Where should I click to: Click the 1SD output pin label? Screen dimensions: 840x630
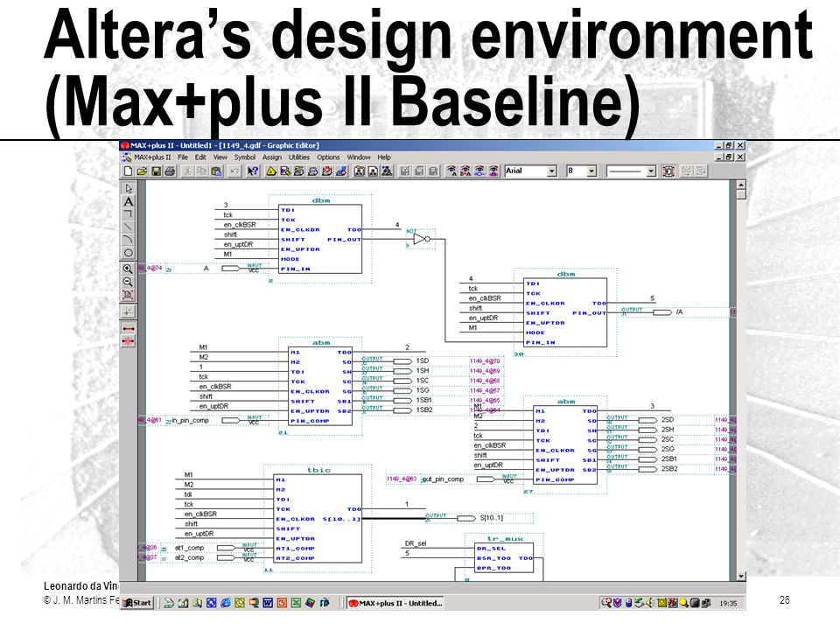point(423,361)
